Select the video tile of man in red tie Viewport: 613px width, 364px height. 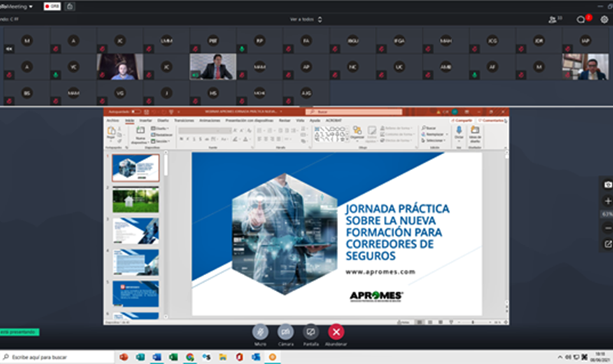213,67
